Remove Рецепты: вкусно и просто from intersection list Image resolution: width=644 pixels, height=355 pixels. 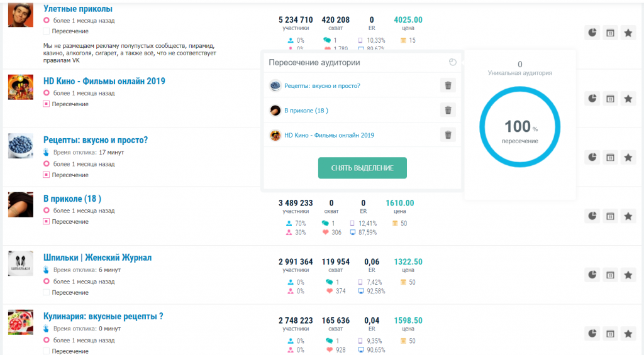[448, 85]
